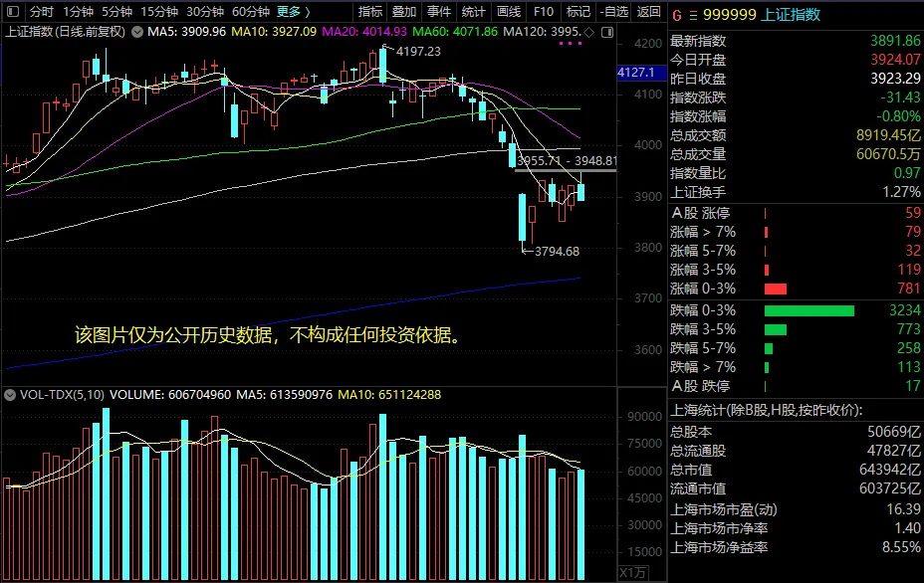
Task: Open the 事件 events button
Action: [439, 11]
